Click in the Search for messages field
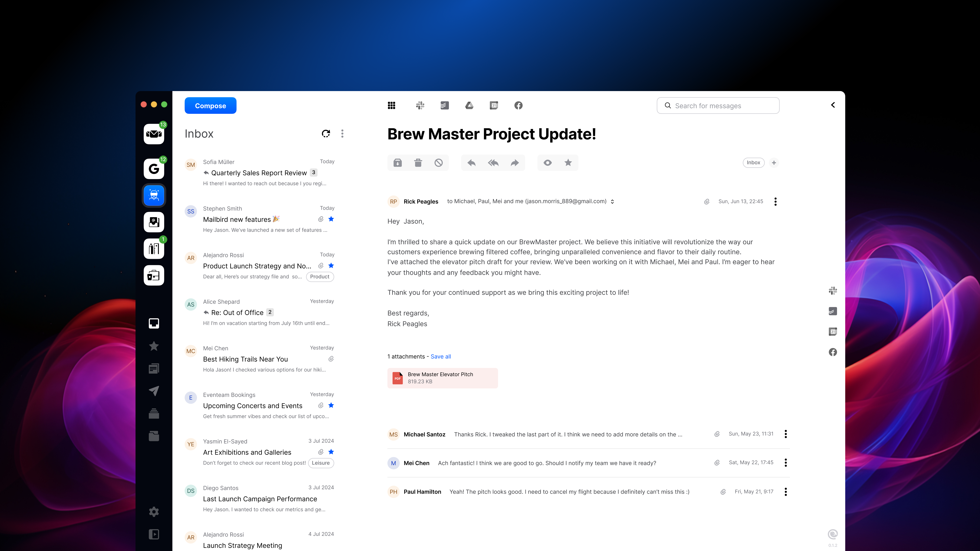The width and height of the screenshot is (980, 551). [718, 105]
